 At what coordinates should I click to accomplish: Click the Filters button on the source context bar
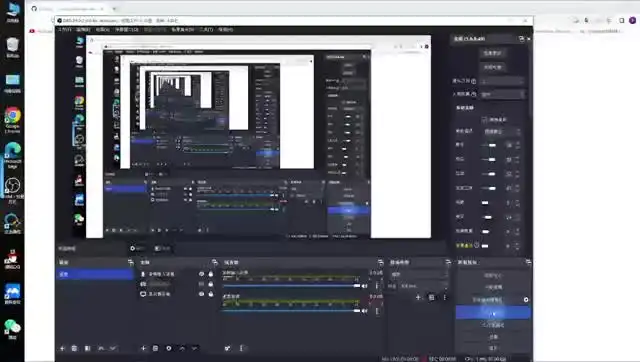[x=162, y=248]
